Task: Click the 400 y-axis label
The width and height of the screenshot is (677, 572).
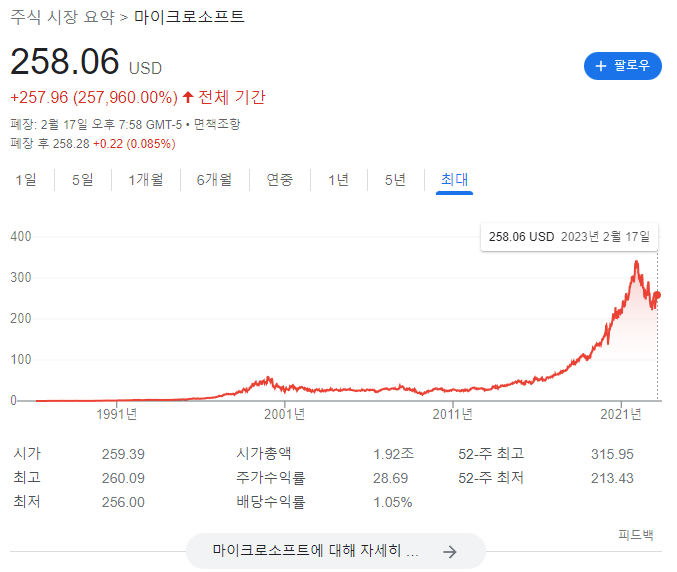Action: pos(21,237)
